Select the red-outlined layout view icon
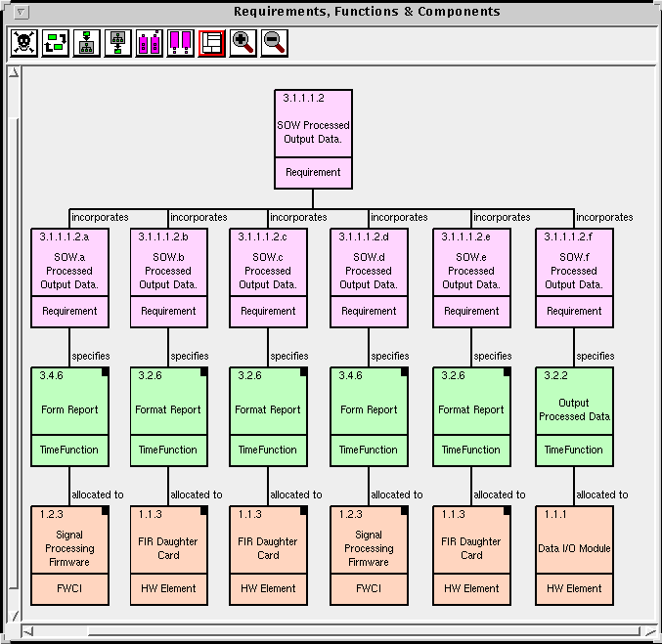Viewport: 662px width, 644px height. click(212, 44)
